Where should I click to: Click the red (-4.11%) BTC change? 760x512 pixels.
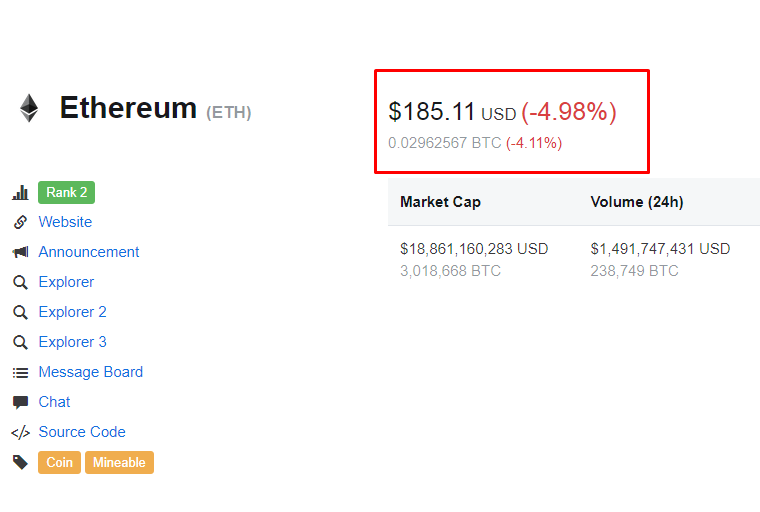pyautogui.click(x=534, y=144)
